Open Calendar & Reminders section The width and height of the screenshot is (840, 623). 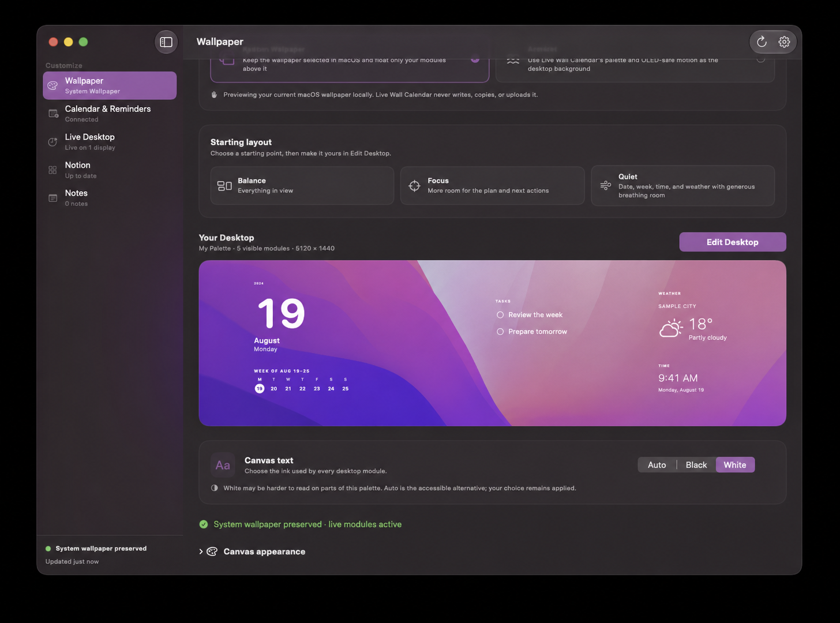point(110,114)
